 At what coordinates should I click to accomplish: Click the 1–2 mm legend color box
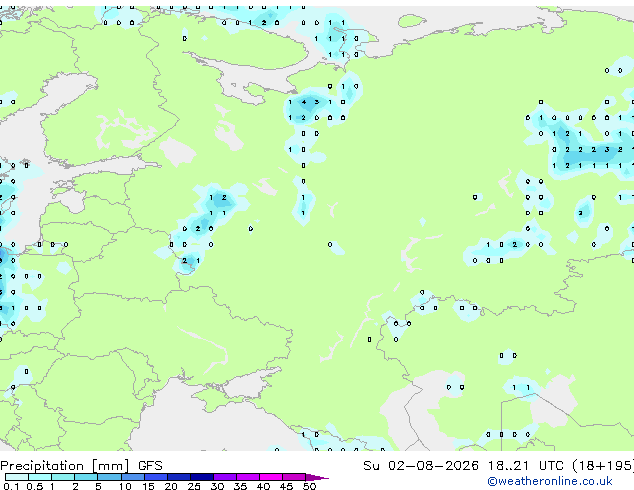[x=63, y=477]
